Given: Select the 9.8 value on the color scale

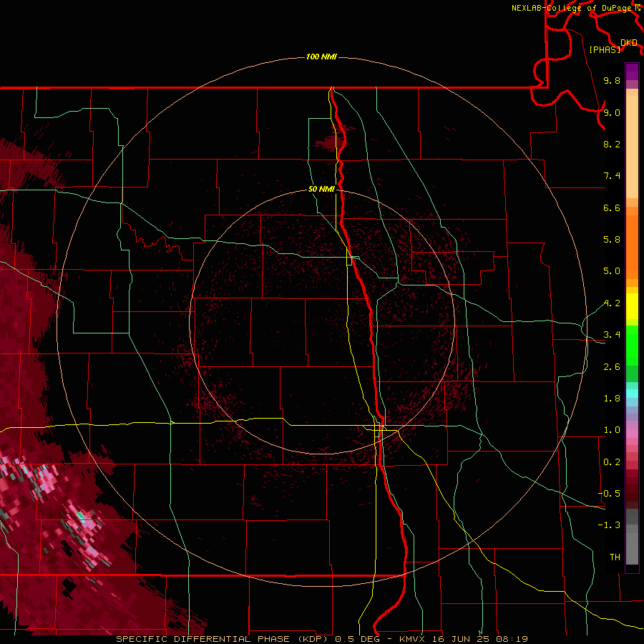Looking at the screenshot, I should 612,80.
